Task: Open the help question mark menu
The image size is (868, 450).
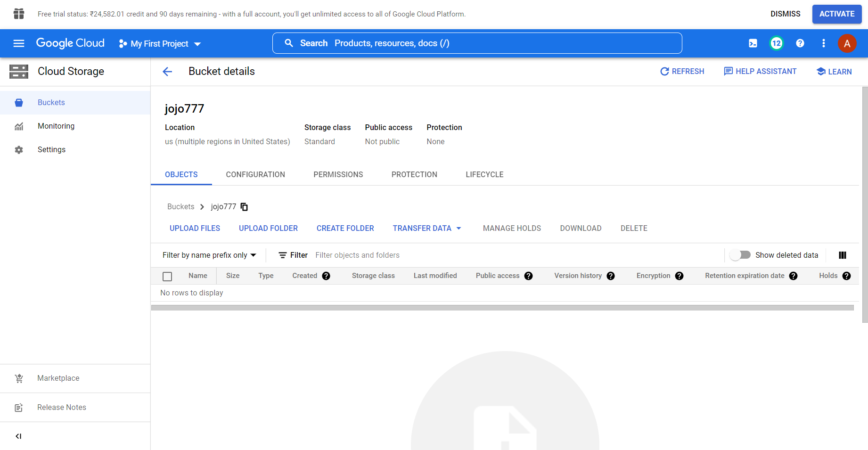Action: tap(800, 43)
